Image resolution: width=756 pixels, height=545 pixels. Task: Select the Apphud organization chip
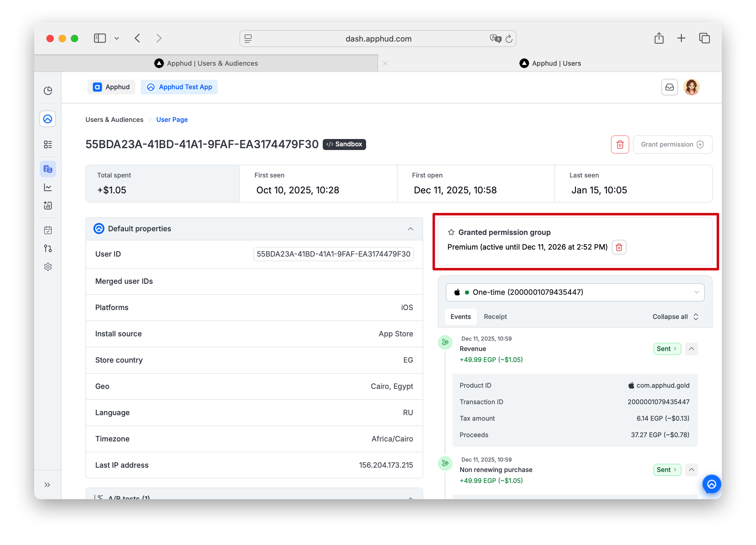click(x=111, y=87)
